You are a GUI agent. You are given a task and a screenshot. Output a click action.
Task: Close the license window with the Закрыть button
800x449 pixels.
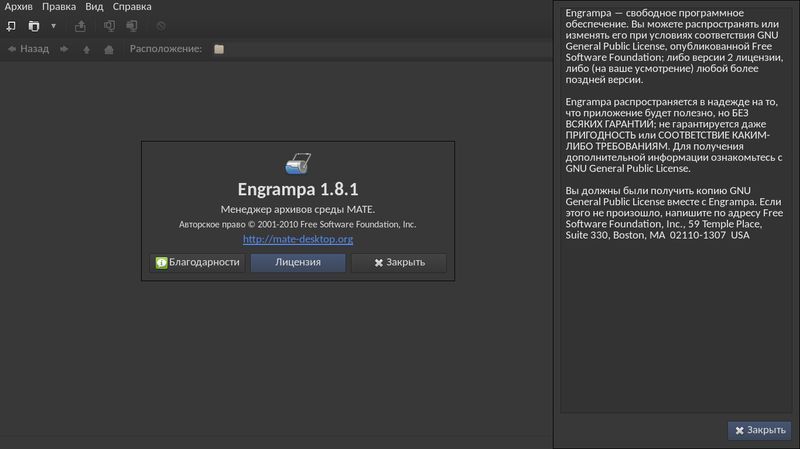click(x=760, y=430)
